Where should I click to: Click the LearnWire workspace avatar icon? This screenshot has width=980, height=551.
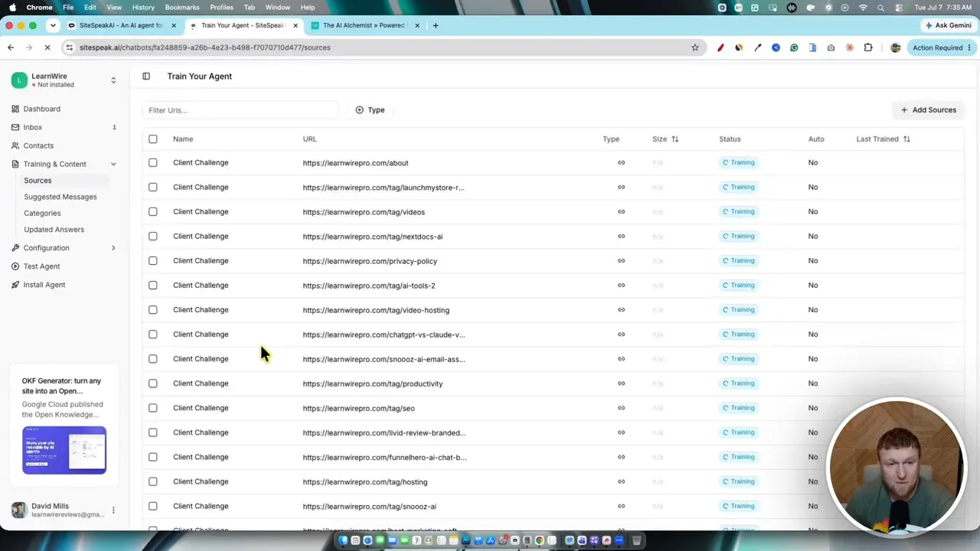(19, 80)
